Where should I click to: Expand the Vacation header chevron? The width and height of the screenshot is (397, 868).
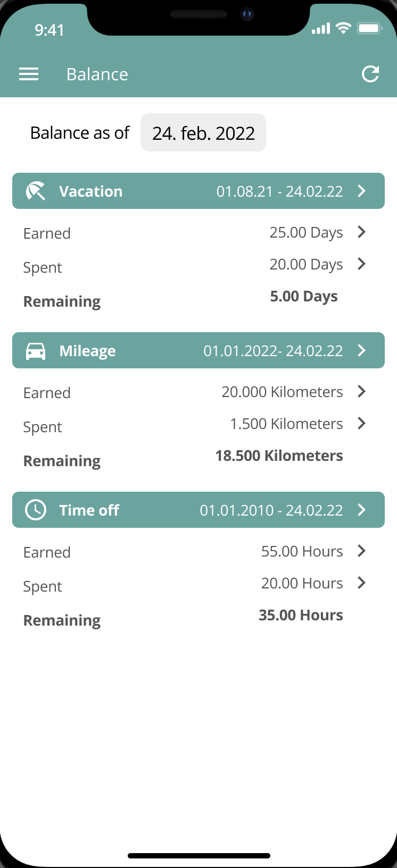[x=362, y=191]
